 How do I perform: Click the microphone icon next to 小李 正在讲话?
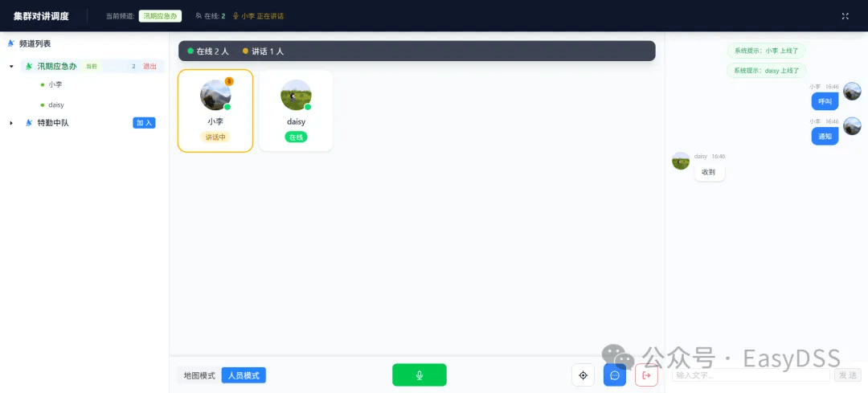[235, 16]
